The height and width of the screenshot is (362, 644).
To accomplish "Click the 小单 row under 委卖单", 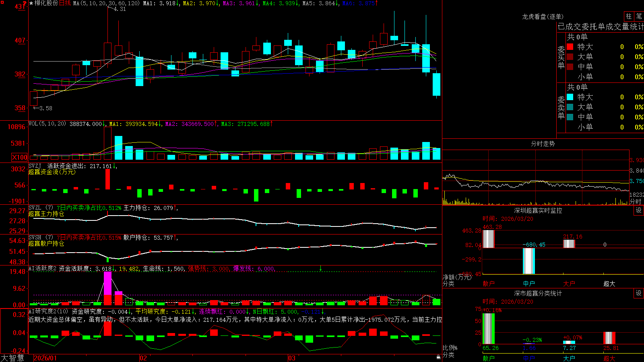I will [605, 127].
